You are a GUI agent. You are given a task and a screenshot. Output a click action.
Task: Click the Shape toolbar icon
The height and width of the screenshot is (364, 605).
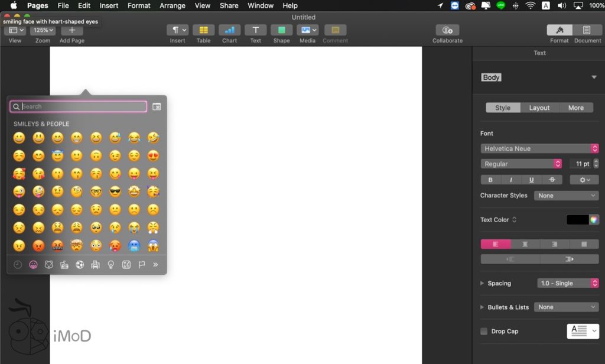pyautogui.click(x=281, y=30)
